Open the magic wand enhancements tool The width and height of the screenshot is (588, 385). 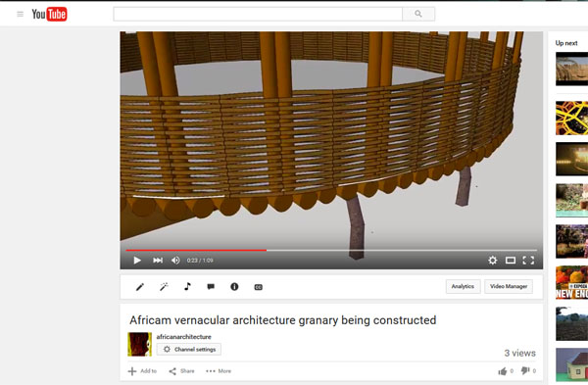164,287
